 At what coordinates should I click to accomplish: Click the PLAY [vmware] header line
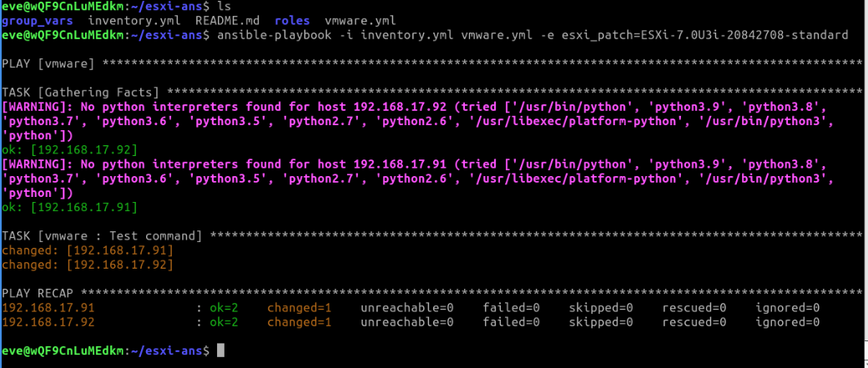pos(48,64)
